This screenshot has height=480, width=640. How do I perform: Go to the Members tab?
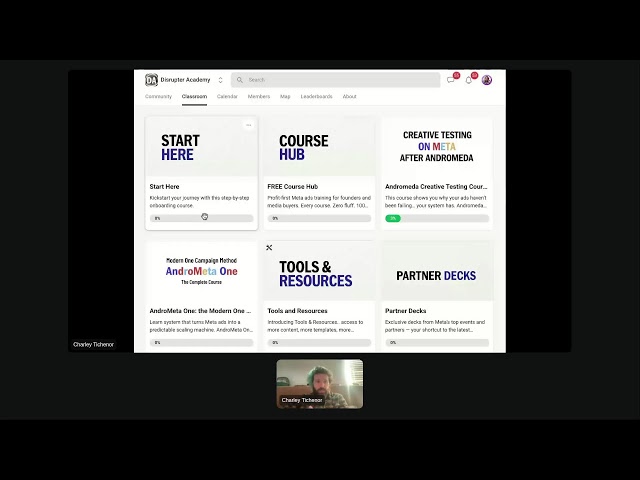pyautogui.click(x=259, y=97)
